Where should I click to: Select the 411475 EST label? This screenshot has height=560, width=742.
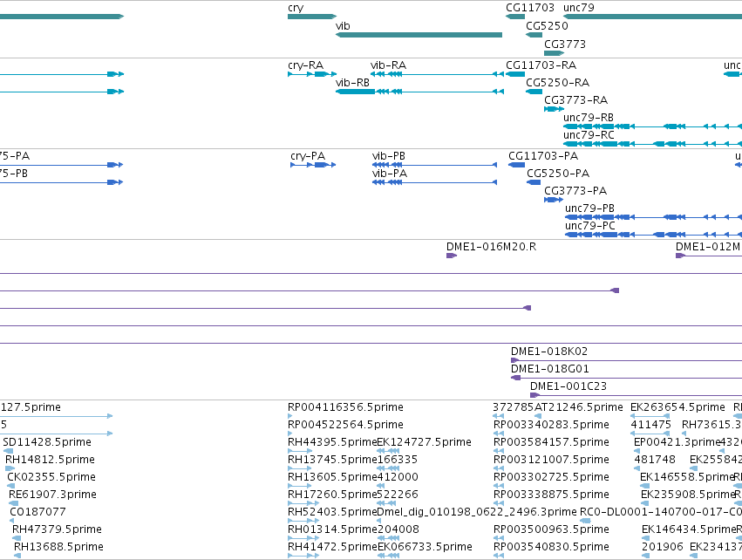click(650, 425)
